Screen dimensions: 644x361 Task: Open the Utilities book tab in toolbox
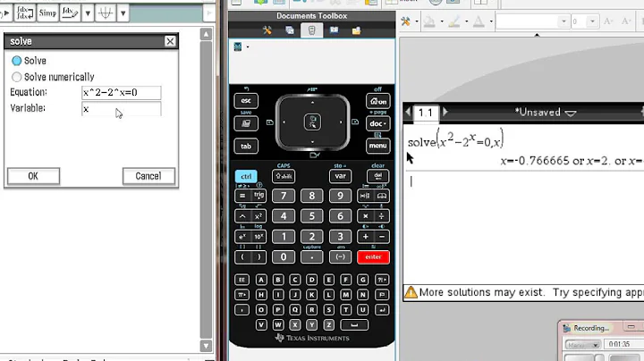[x=334, y=30]
